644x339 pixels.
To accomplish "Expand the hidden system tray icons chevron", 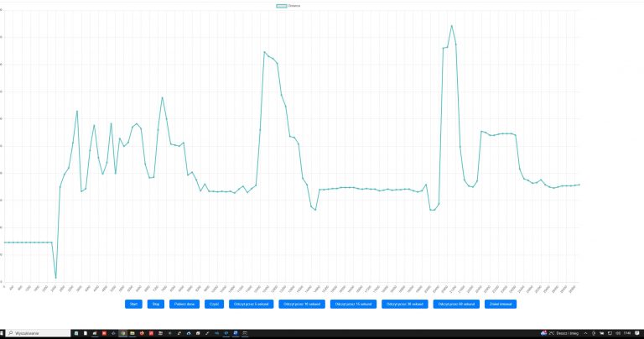I will coord(584,333).
